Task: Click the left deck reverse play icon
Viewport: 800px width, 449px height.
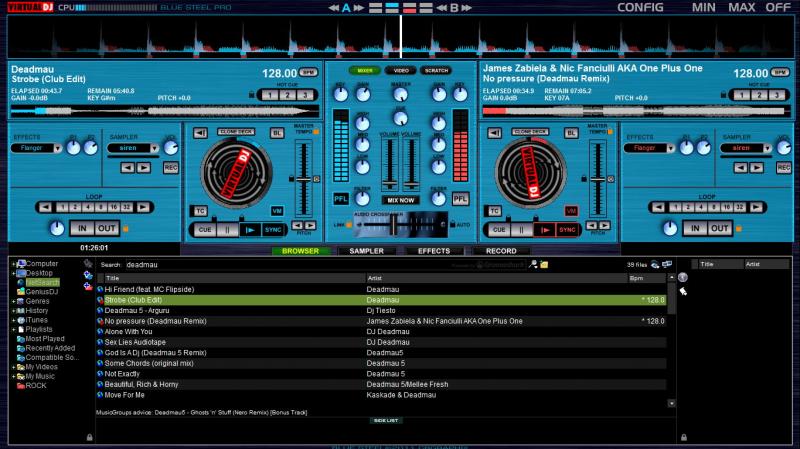Action: pyautogui.click(x=201, y=133)
